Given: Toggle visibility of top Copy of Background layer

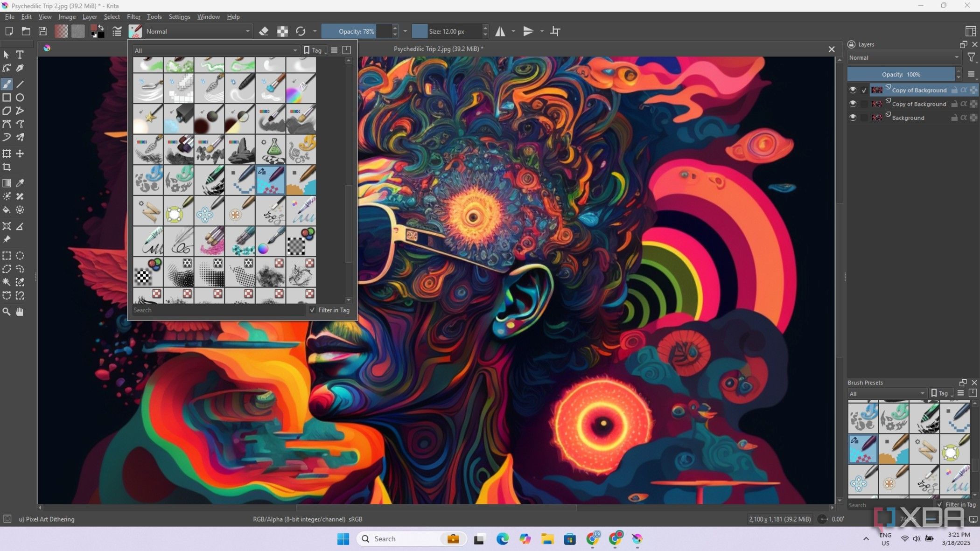Looking at the screenshot, I should click(853, 90).
